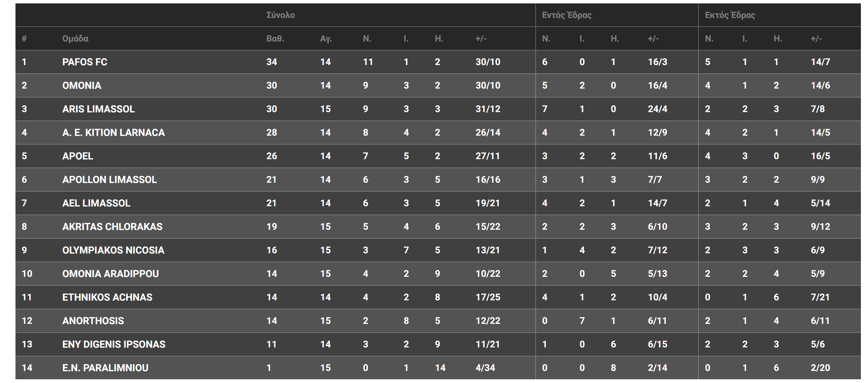Click the Ομάδα column header

click(x=75, y=39)
